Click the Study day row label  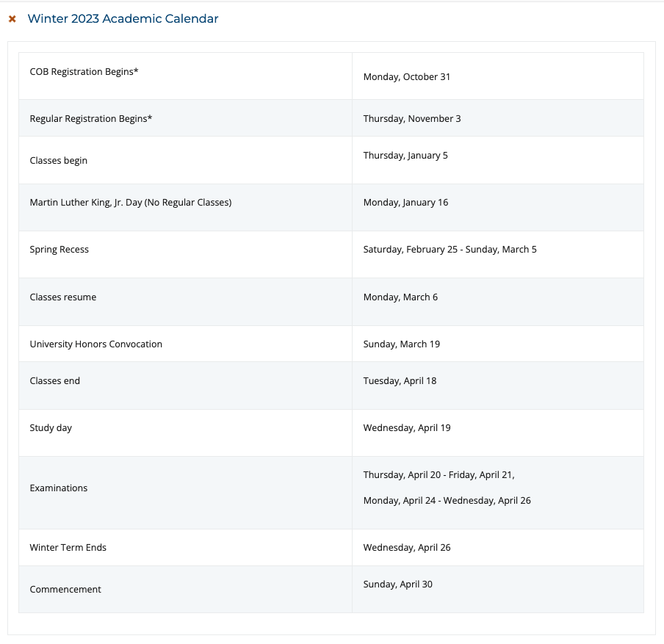click(x=51, y=427)
